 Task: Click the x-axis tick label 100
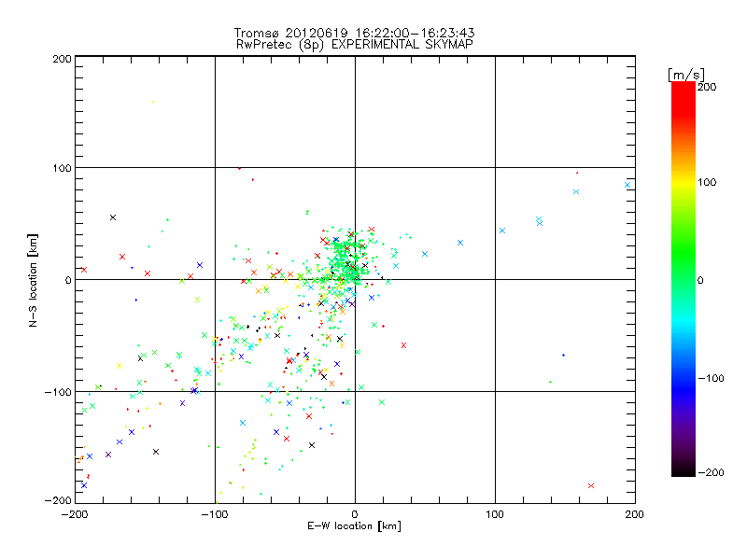point(495,514)
